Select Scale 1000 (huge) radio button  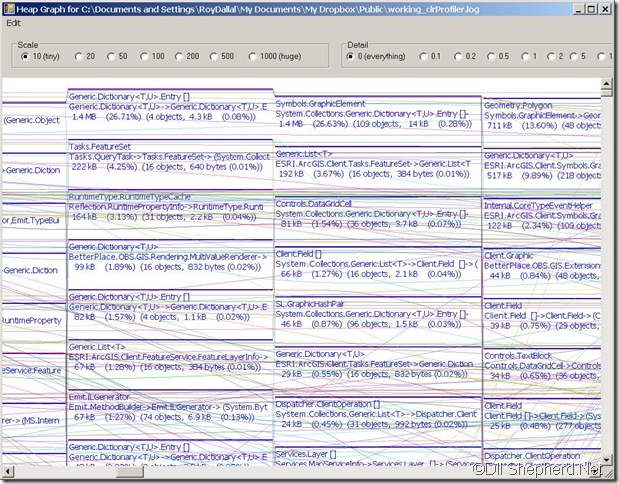pos(275,56)
